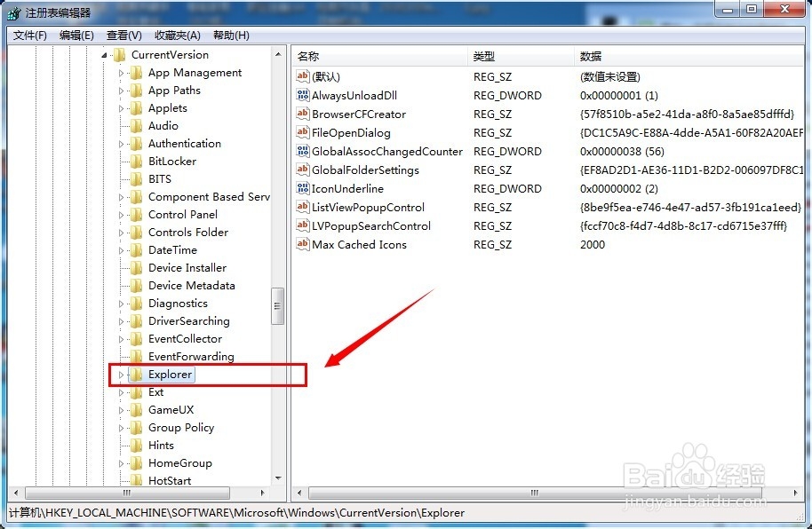Click the LVPopupSearchControl string icon
Viewport: 812px width, 529px height.
[302, 225]
